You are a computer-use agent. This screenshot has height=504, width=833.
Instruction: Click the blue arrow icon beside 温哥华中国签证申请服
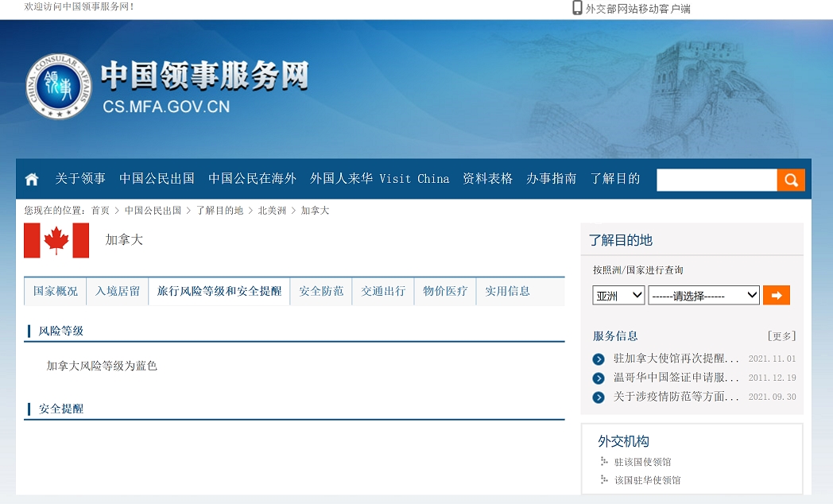598,378
